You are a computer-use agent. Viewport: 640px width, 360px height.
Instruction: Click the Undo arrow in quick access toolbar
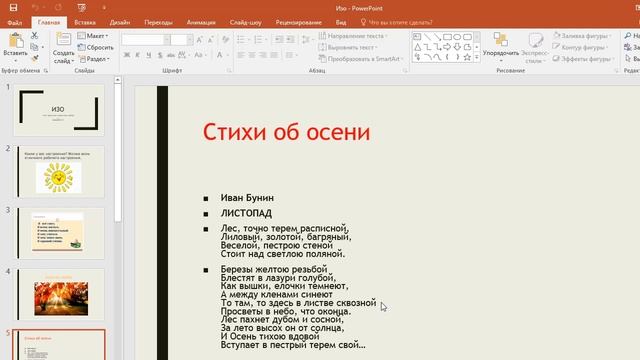pos(35,8)
